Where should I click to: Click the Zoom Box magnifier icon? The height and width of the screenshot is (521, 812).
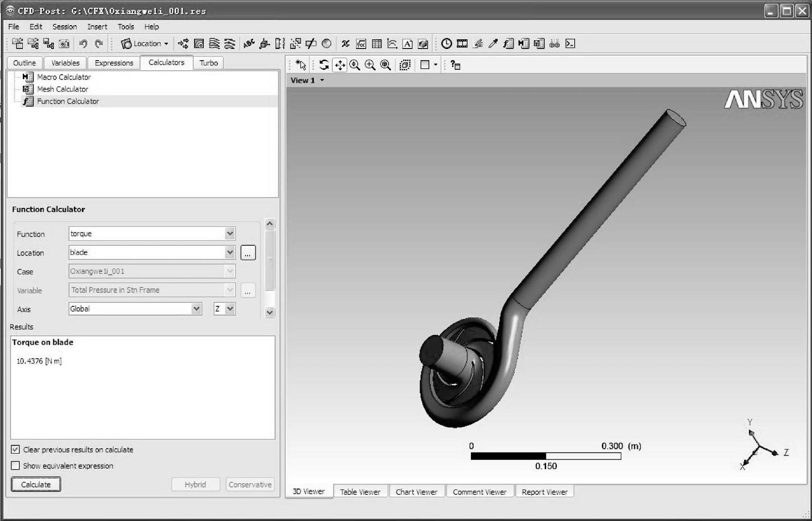pyautogui.click(x=370, y=65)
